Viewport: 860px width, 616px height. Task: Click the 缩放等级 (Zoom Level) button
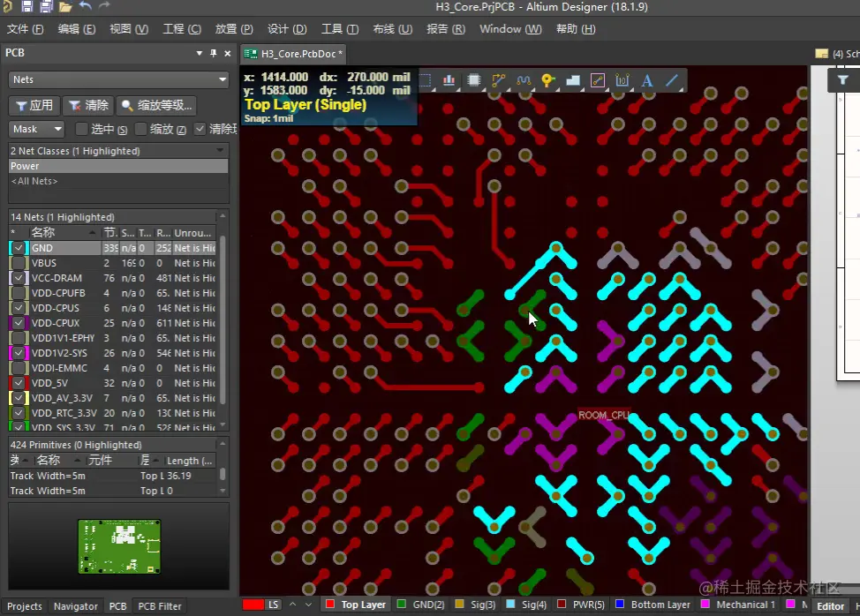[x=157, y=105]
